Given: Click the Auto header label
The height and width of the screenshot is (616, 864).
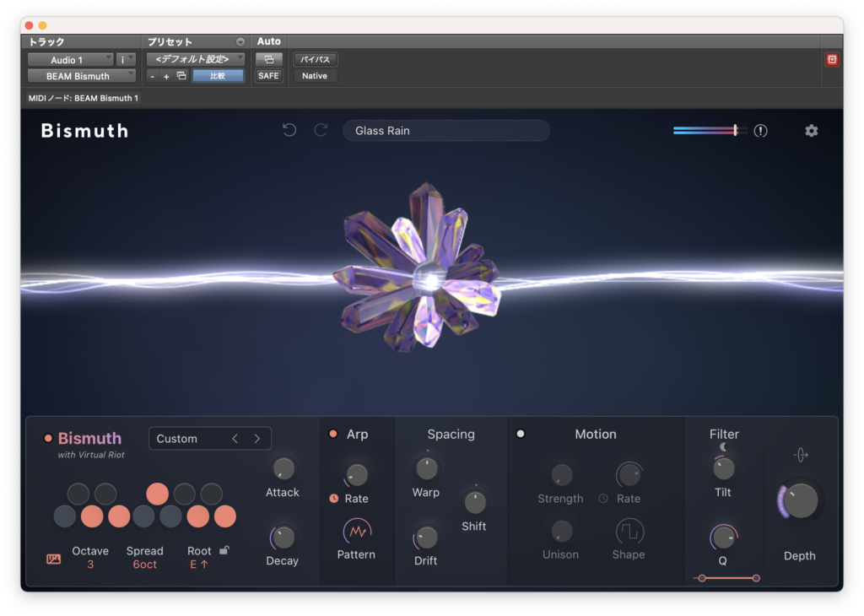Looking at the screenshot, I should click(269, 41).
